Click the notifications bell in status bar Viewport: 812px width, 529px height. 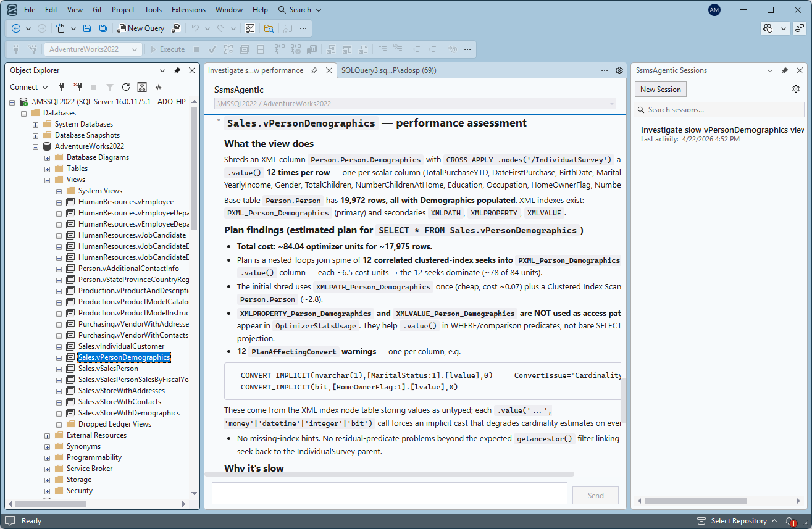coord(789,520)
